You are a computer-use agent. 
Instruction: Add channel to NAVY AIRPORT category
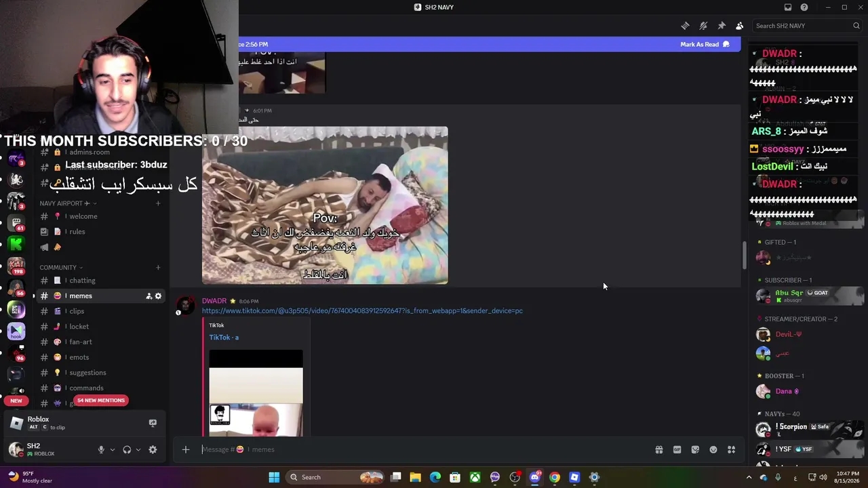[x=158, y=203]
